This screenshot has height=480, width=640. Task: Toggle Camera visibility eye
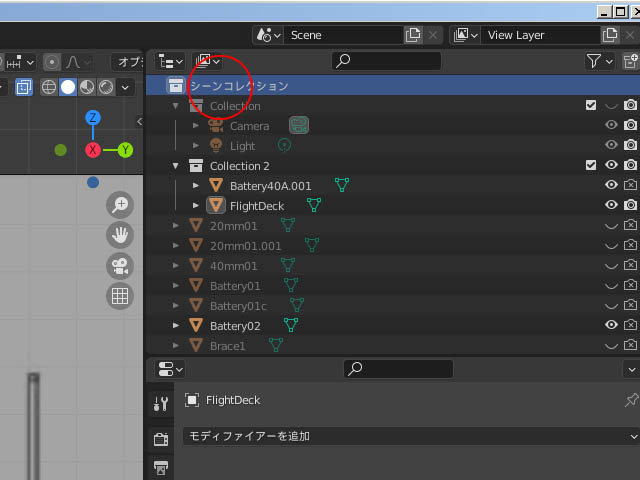point(611,125)
